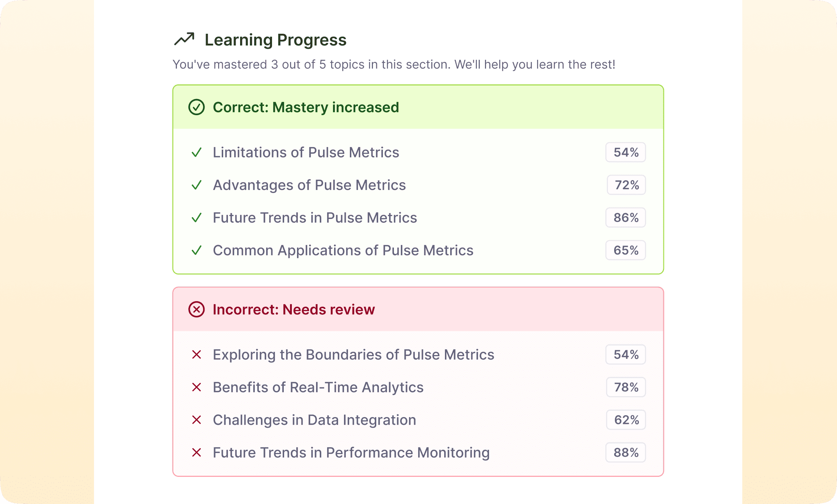Open the Limitations of Pulse Metrics topic
This screenshot has width=837, height=504.
tap(306, 152)
